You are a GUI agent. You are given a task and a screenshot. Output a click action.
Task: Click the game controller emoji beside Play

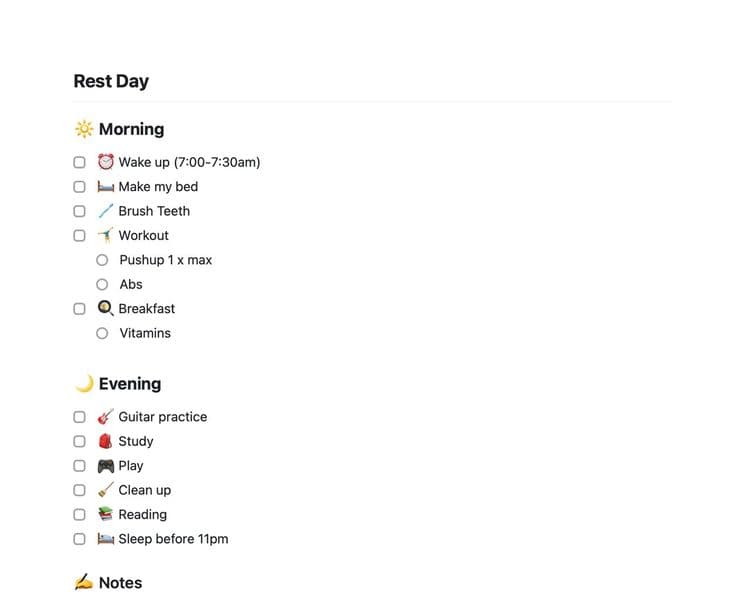(106, 466)
